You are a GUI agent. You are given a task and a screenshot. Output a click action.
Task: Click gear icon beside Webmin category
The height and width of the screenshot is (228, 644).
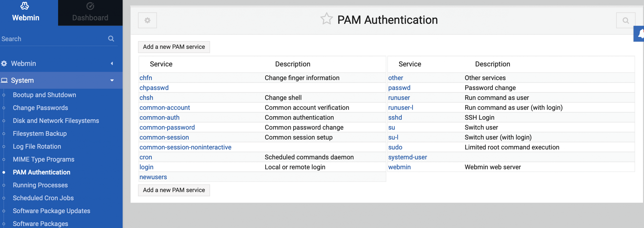click(x=4, y=64)
